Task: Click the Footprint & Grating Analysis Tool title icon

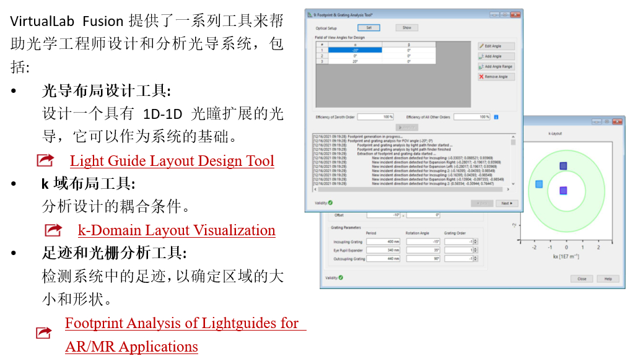Action: [310, 15]
